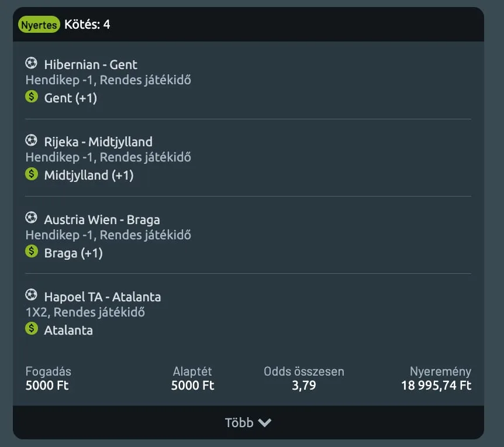Viewport: 504px width, 447px height.
Task: Open the Hibernian - Gent match
Action: tap(91, 64)
